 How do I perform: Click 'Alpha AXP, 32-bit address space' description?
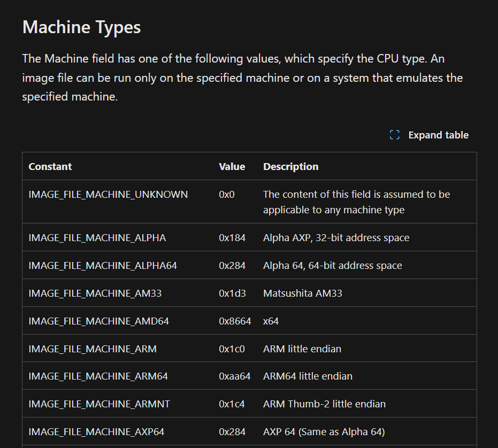pos(336,238)
